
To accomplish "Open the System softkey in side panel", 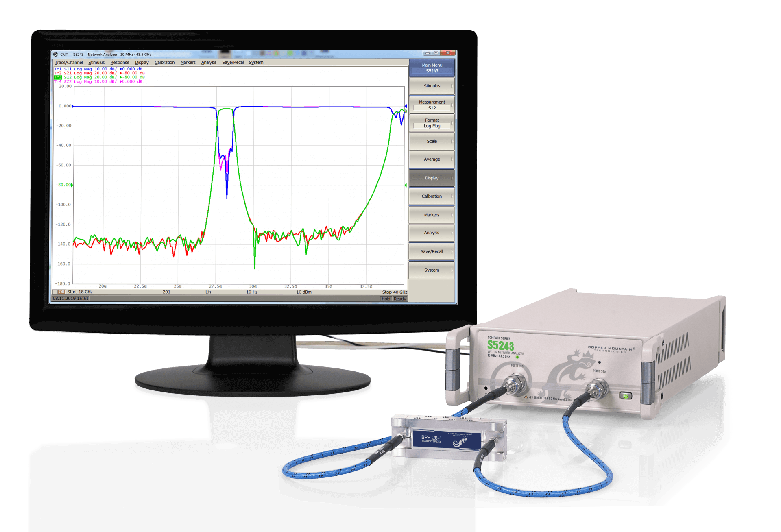I will pyautogui.click(x=432, y=270).
